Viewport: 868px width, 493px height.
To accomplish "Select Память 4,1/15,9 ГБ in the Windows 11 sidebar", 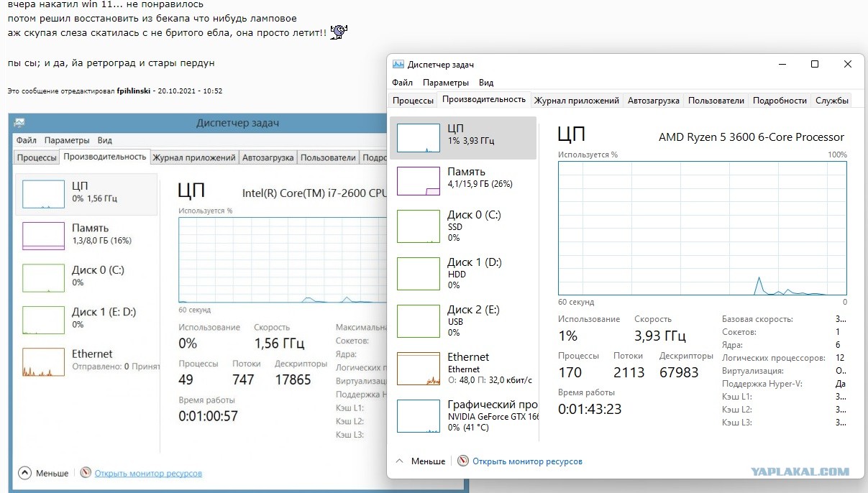I will tap(463, 181).
